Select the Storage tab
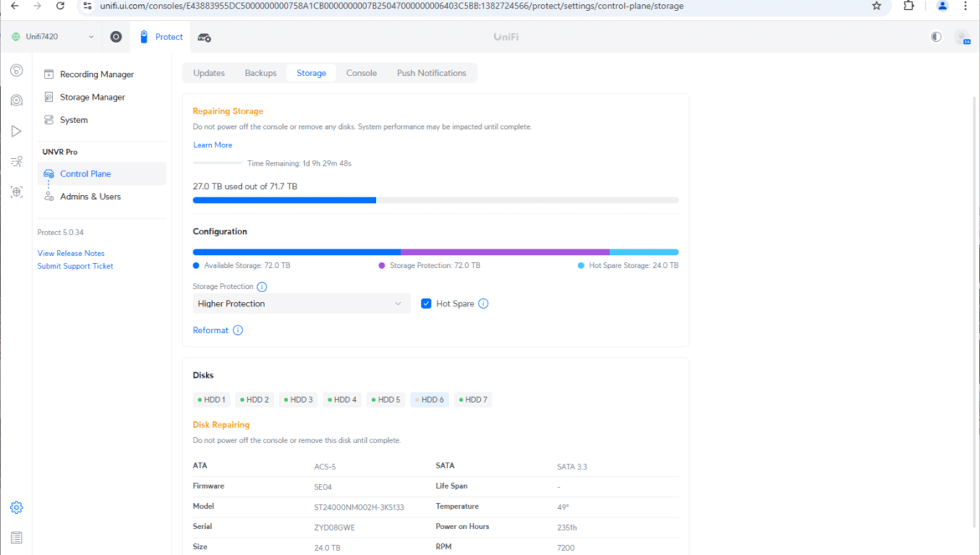The image size is (980, 555). pos(312,73)
